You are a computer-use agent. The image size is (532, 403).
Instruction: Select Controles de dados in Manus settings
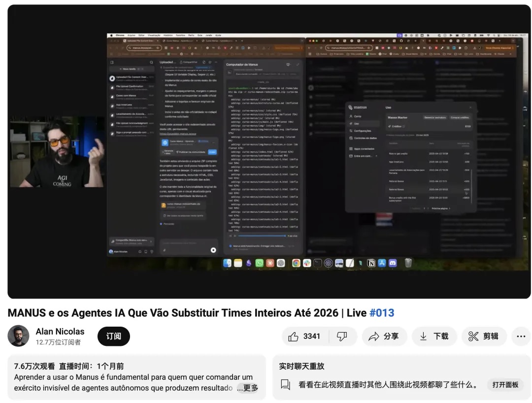point(364,138)
